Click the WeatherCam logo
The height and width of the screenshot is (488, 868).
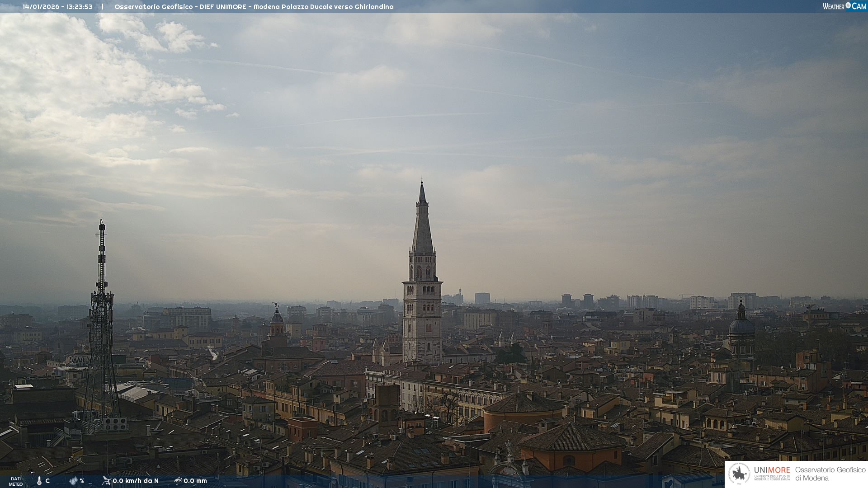[844, 6]
